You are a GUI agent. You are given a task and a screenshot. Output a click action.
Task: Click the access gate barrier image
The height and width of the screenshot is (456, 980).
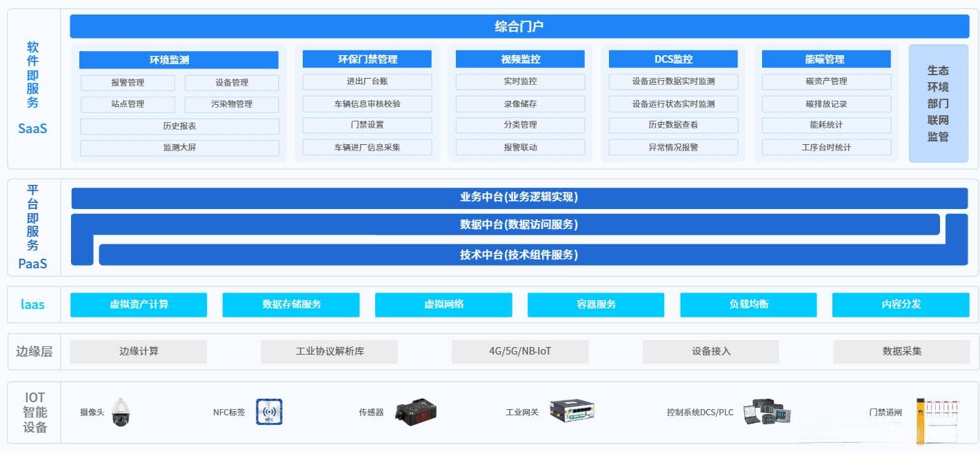(x=937, y=420)
